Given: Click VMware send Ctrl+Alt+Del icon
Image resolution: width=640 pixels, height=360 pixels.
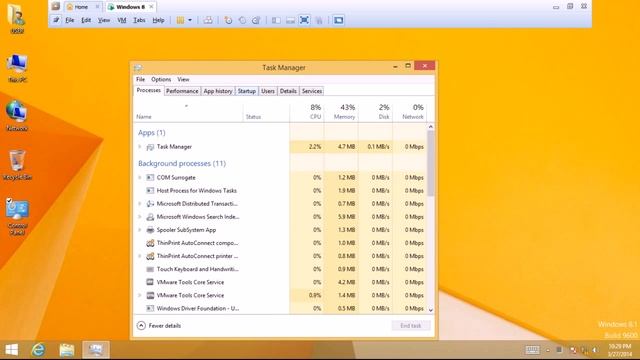Looking at the screenshot, I should 208,20.
